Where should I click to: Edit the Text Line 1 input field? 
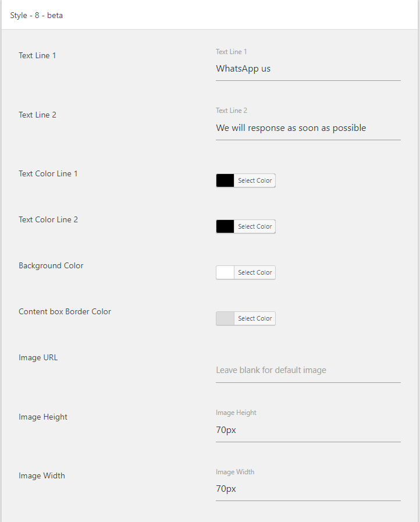pos(308,69)
